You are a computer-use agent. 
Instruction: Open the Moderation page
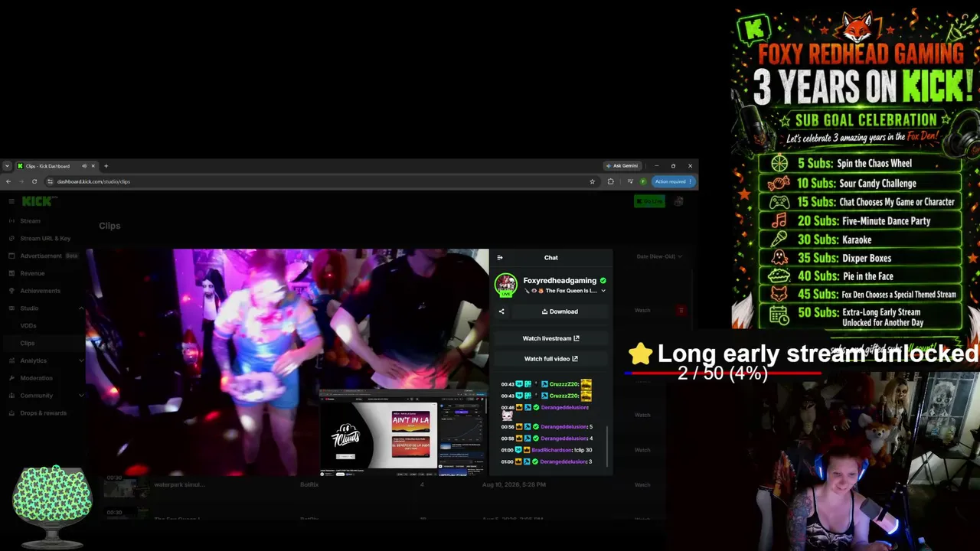tap(36, 378)
